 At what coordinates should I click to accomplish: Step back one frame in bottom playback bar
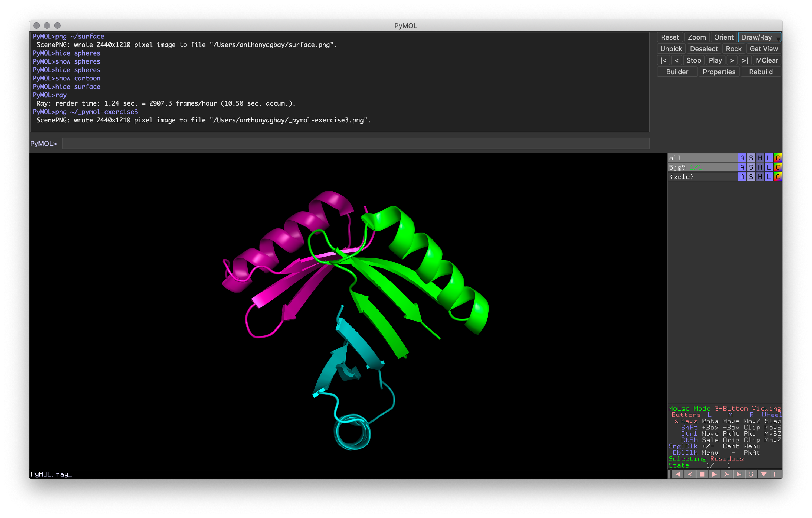(690, 474)
